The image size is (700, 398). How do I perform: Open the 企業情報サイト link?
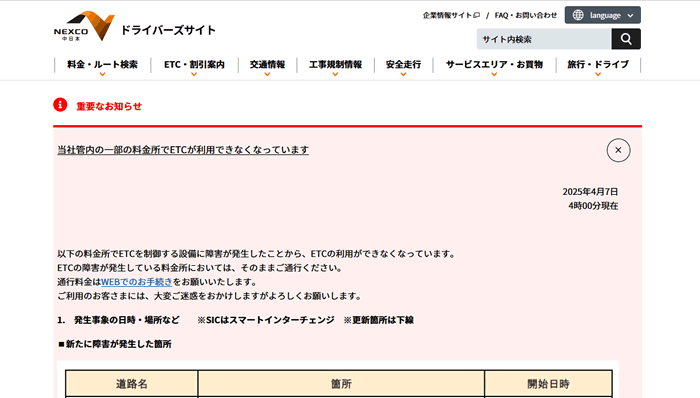click(x=448, y=15)
